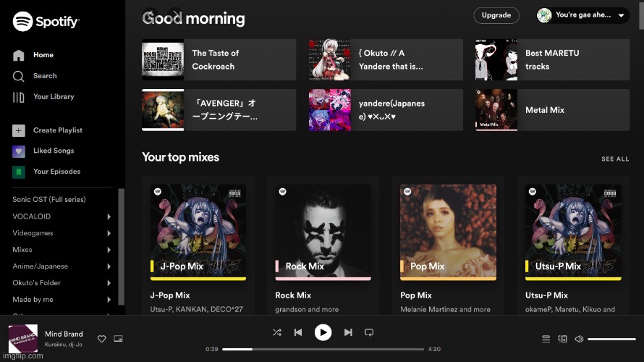Skip to the next track

(x=348, y=332)
